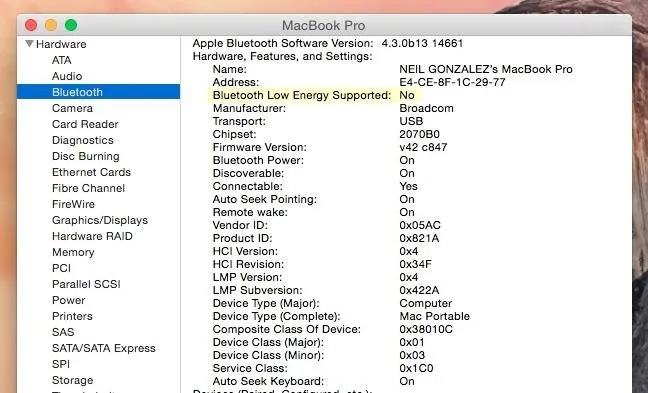Open Card Reader in the sidebar
The image size is (648, 393).
(x=85, y=124)
